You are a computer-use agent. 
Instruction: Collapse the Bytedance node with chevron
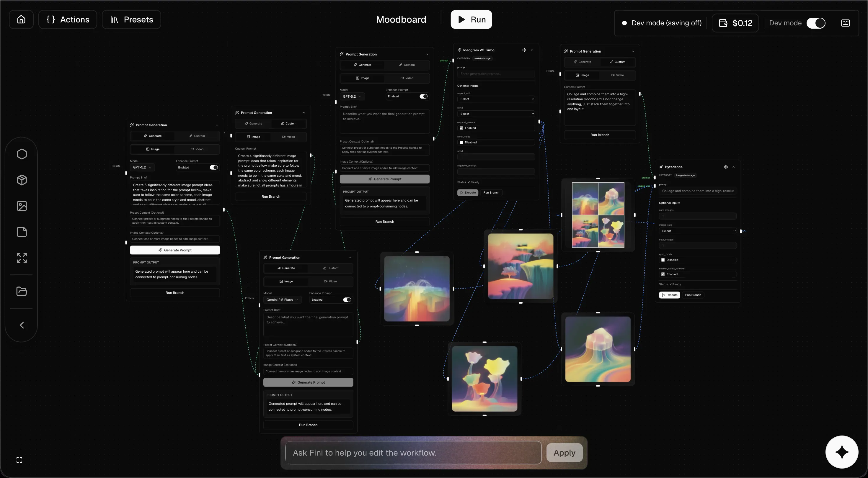pos(734,167)
